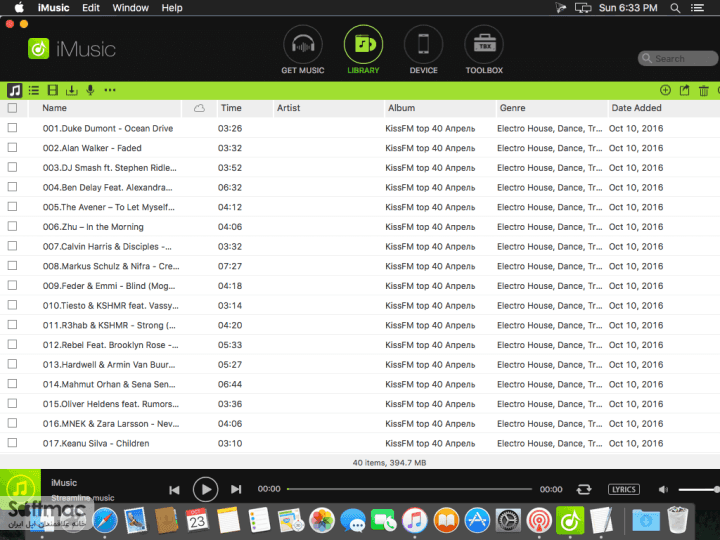Open iBooks in the Dock
This screenshot has height=540, width=720.
[446, 521]
